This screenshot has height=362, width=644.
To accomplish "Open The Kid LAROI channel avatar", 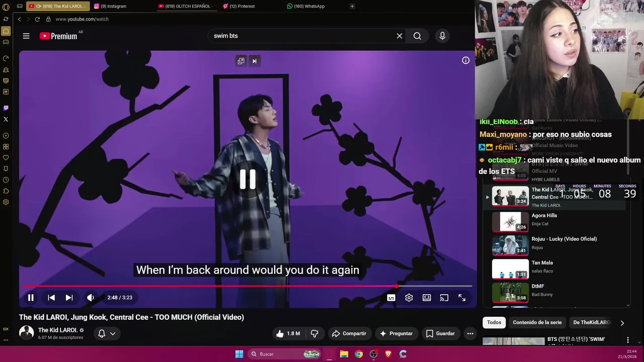I will pos(26,333).
